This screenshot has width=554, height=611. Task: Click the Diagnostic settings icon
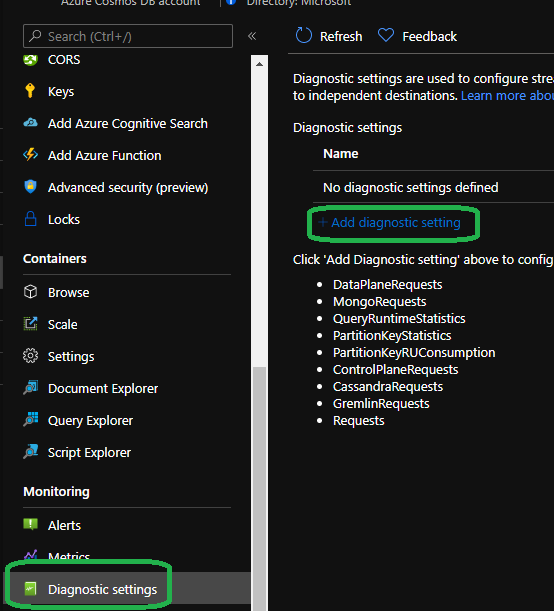coord(30,589)
